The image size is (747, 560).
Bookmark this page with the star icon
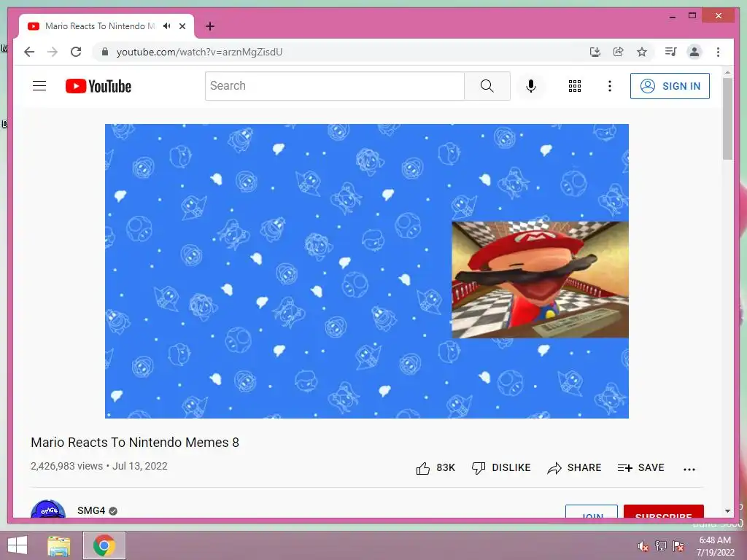coord(642,52)
